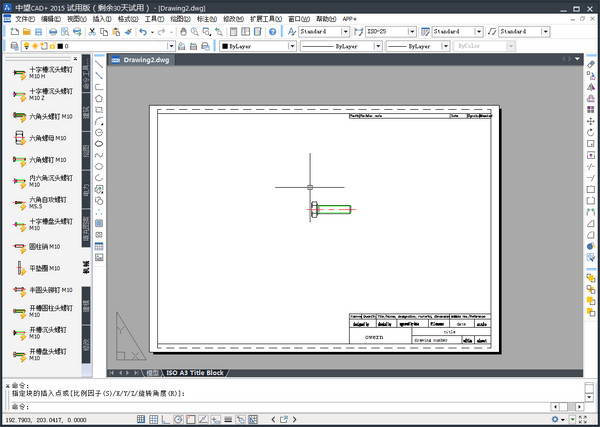Copy selection with the Copy icon

click(x=104, y=32)
